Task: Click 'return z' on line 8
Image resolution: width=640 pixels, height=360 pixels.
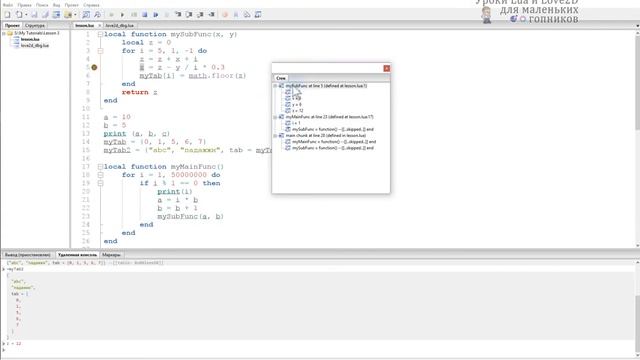Action: click(139, 92)
